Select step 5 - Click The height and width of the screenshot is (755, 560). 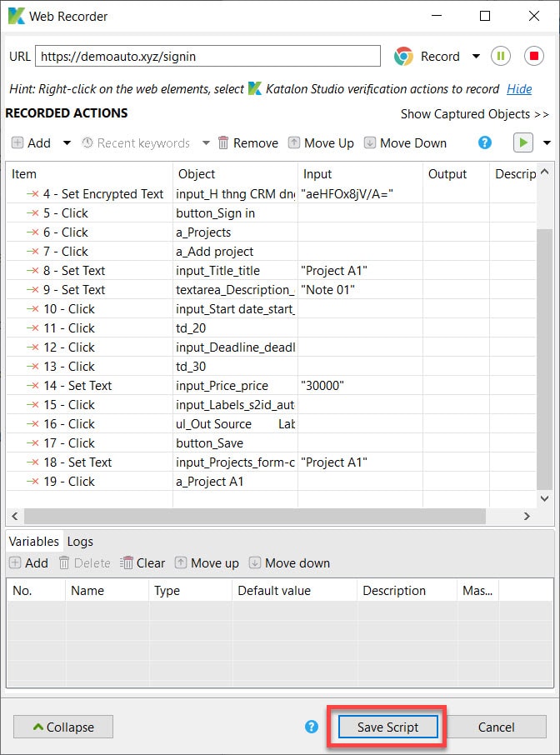(271, 213)
